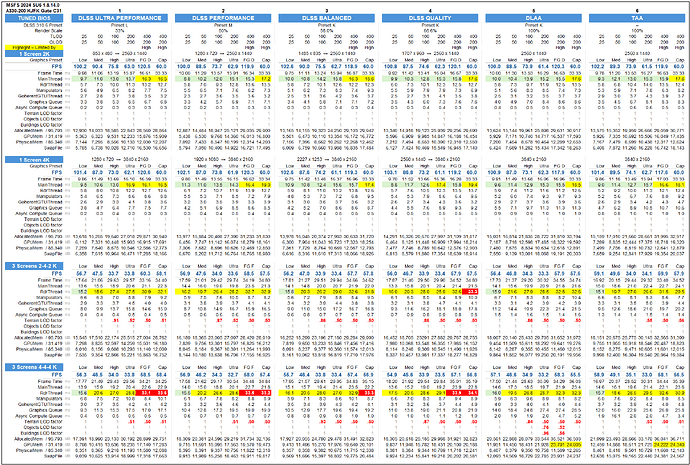Click the Manipulators label in 3 Screens 4-4-4 K section
Viewport: 690px width, 465px height.
coord(49,399)
